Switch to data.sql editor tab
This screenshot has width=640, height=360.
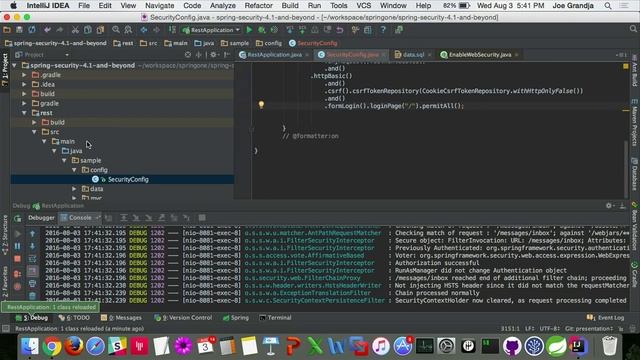pos(413,55)
